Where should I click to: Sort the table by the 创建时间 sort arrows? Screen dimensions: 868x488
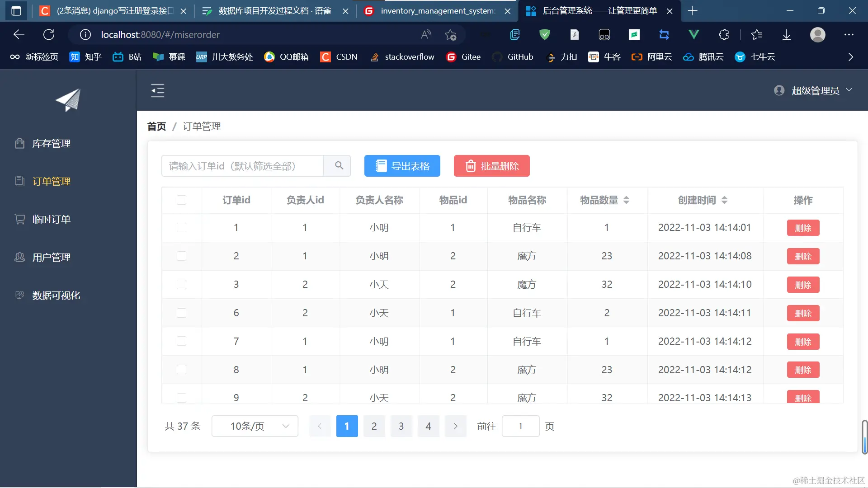(724, 200)
